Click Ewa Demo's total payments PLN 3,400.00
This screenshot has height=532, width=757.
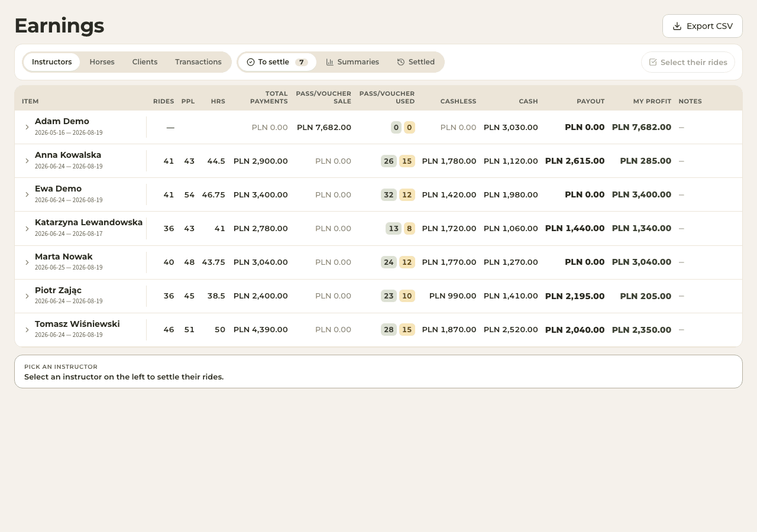click(261, 194)
